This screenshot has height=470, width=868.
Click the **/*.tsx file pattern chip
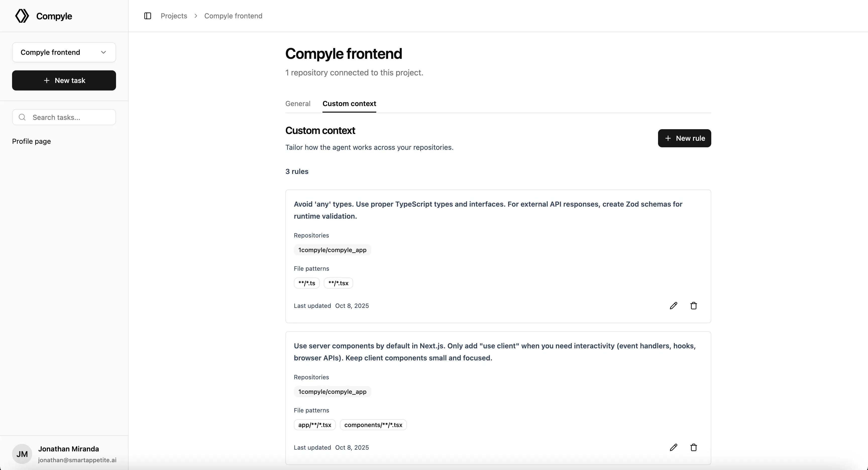[x=338, y=283]
